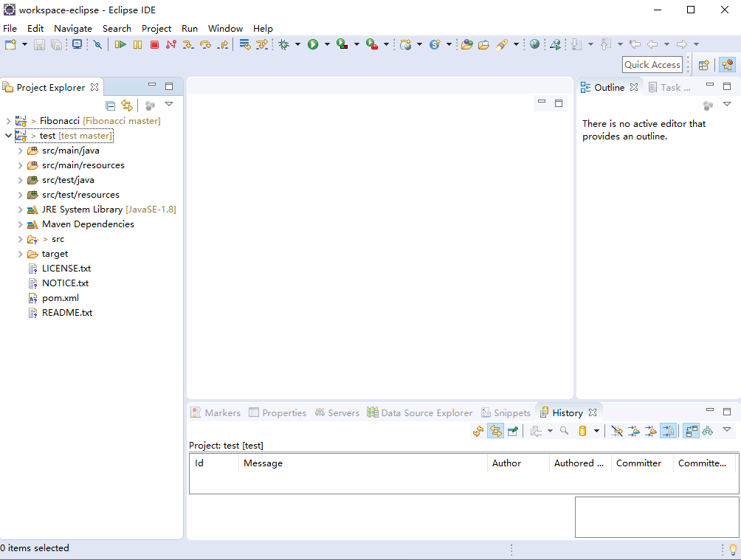Expand the Maven Dependencies node

point(21,224)
